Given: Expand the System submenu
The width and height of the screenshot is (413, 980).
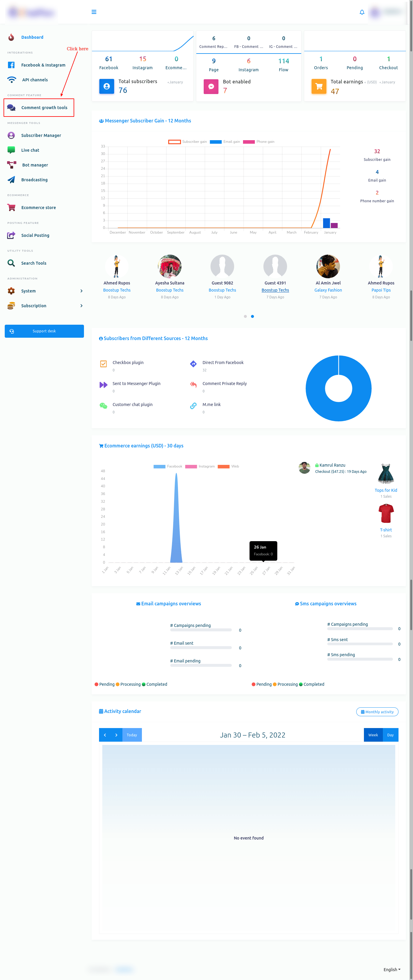Looking at the screenshot, I should click(x=81, y=291).
